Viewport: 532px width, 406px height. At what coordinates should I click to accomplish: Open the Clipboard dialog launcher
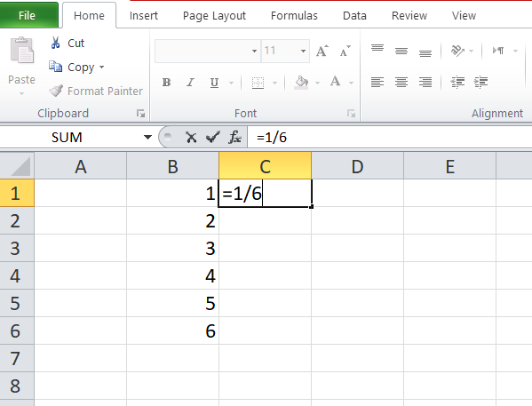140,114
